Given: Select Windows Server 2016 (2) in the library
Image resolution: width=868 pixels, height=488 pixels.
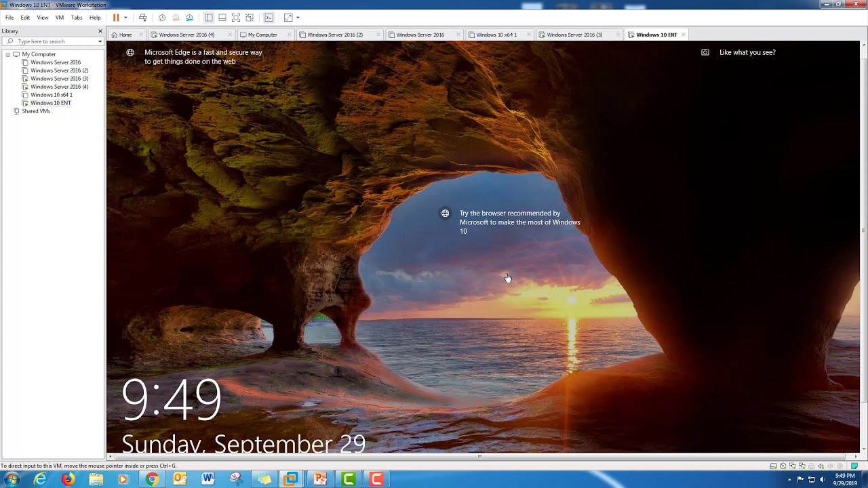Looking at the screenshot, I should [x=59, y=70].
